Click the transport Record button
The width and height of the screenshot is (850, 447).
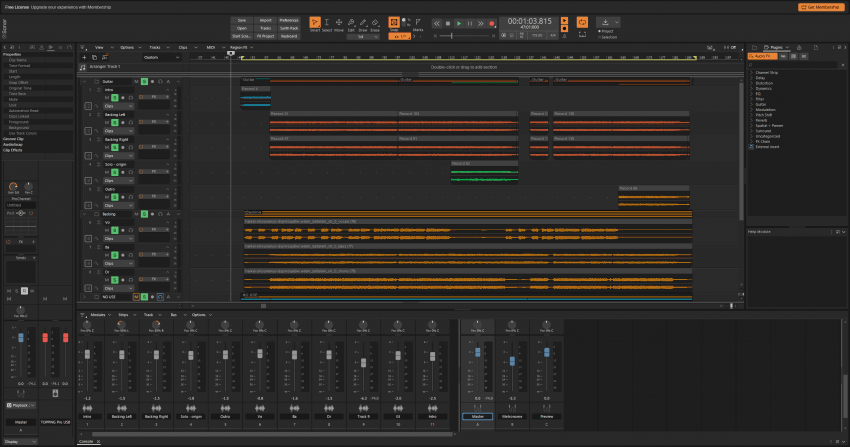491,23
